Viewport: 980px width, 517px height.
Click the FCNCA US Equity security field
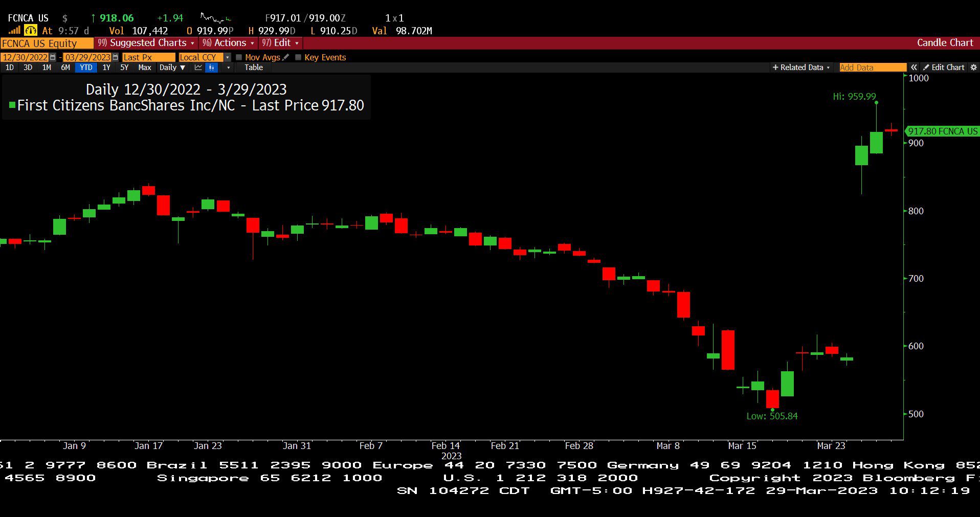(x=47, y=43)
